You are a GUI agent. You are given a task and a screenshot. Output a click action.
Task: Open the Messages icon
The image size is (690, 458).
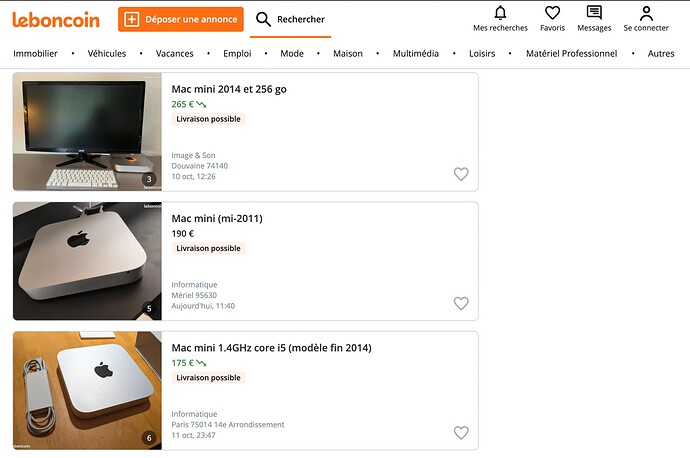click(594, 13)
